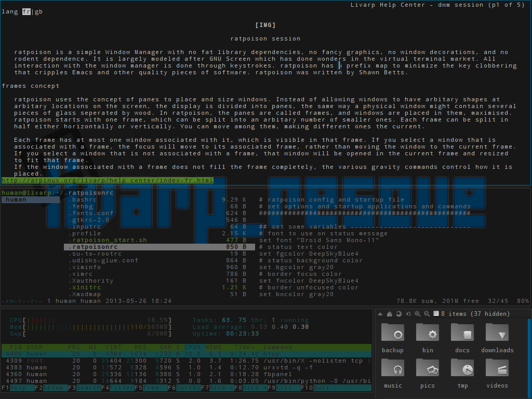Switch to F5 Tree view in htop

151,388
